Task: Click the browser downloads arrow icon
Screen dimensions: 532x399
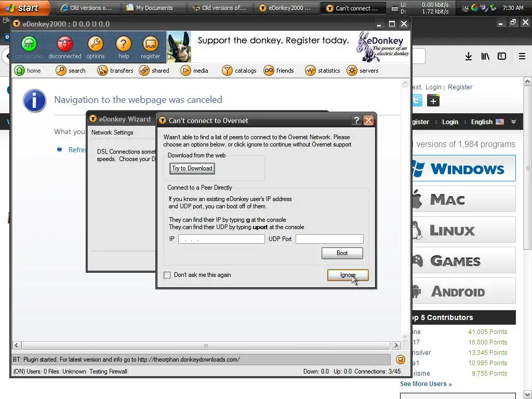Action: click(x=469, y=56)
